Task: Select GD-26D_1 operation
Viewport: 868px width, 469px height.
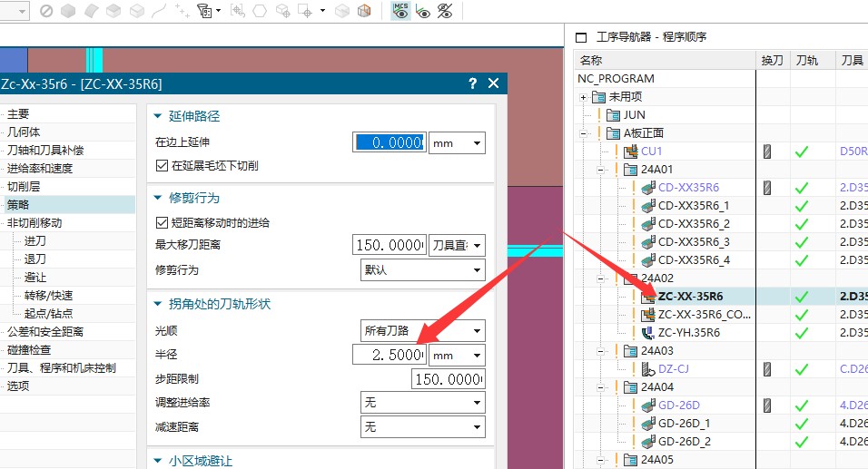Action: tap(685, 424)
